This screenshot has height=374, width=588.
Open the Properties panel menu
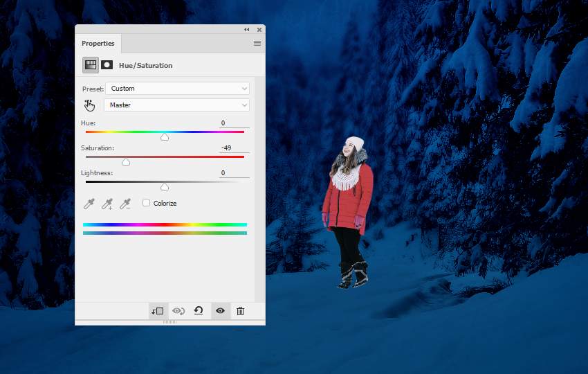[x=257, y=43]
